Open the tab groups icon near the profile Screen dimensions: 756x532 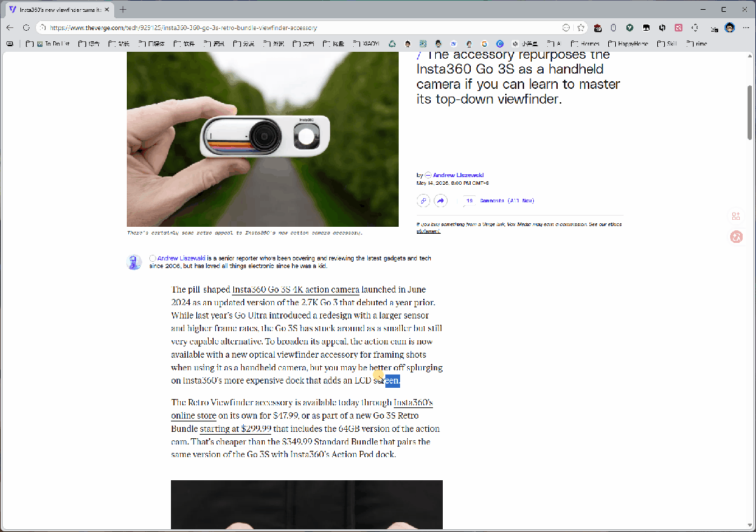(x=714, y=29)
